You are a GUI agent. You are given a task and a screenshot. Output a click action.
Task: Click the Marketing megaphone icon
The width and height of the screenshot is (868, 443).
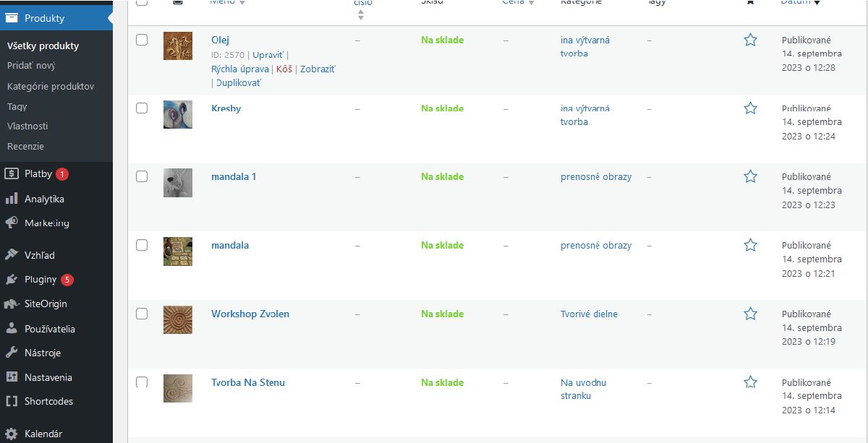11,223
